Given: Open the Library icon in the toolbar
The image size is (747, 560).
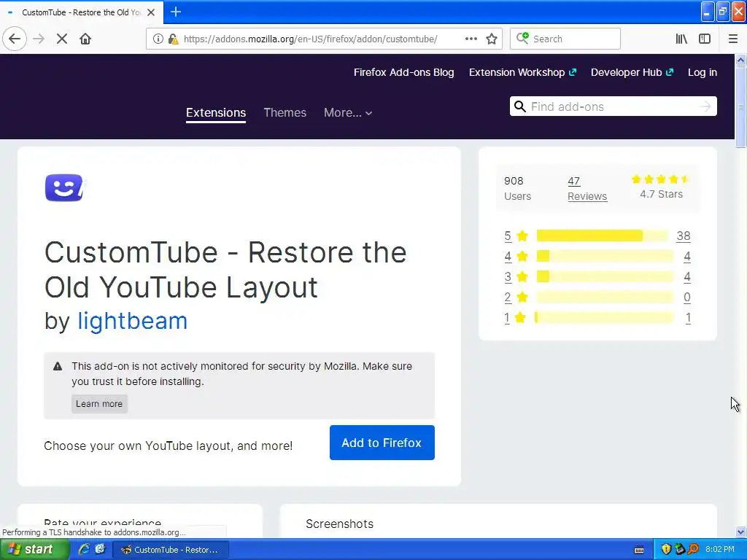Looking at the screenshot, I should pyautogui.click(x=681, y=39).
